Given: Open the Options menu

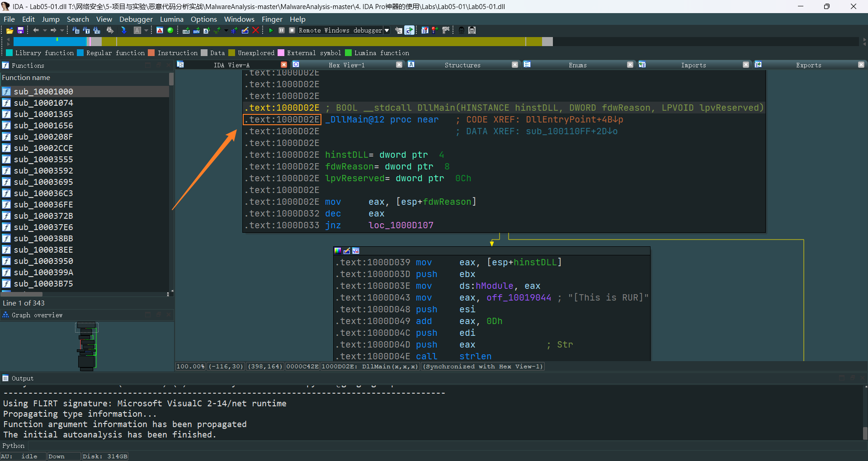Looking at the screenshot, I should coord(203,19).
